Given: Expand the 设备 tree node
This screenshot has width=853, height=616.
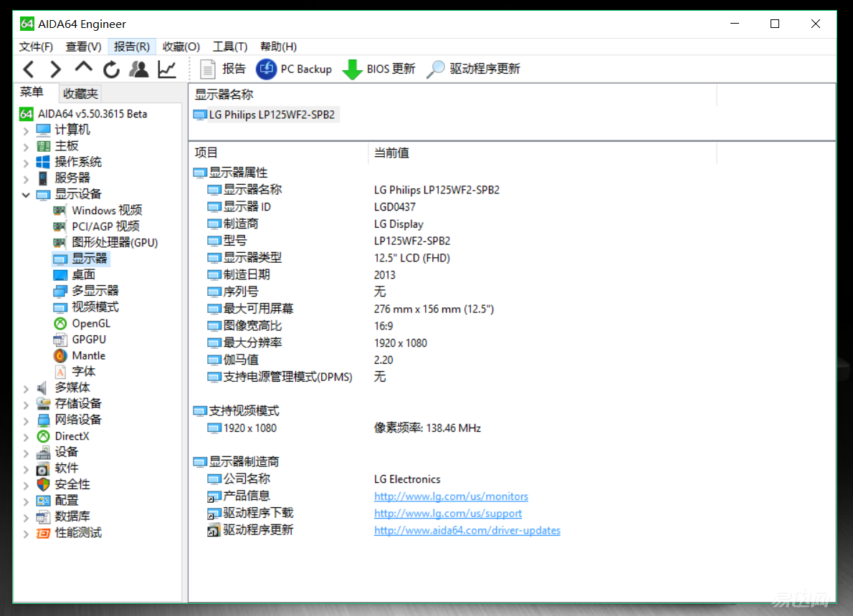Looking at the screenshot, I should click(26, 453).
